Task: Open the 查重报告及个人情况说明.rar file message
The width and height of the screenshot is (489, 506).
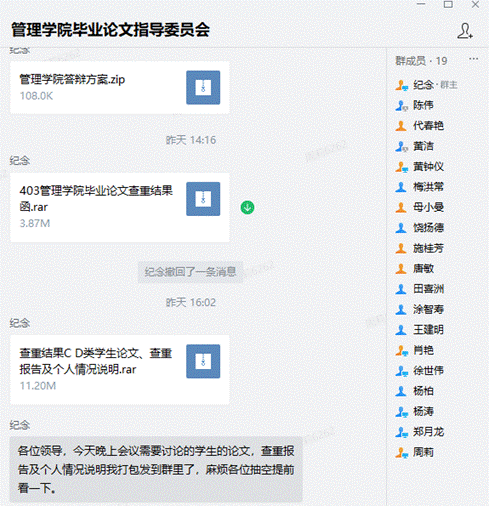Action: click(x=120, y=370)
